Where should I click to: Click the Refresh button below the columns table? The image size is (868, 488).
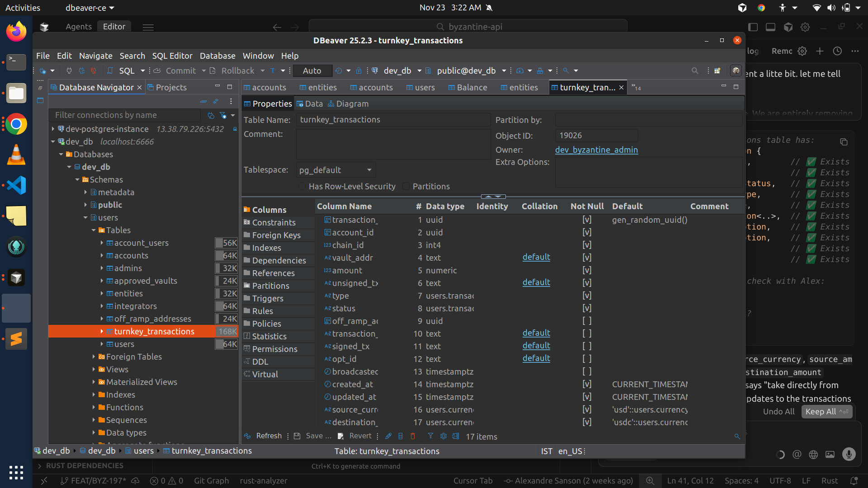[x=263, y=436]
